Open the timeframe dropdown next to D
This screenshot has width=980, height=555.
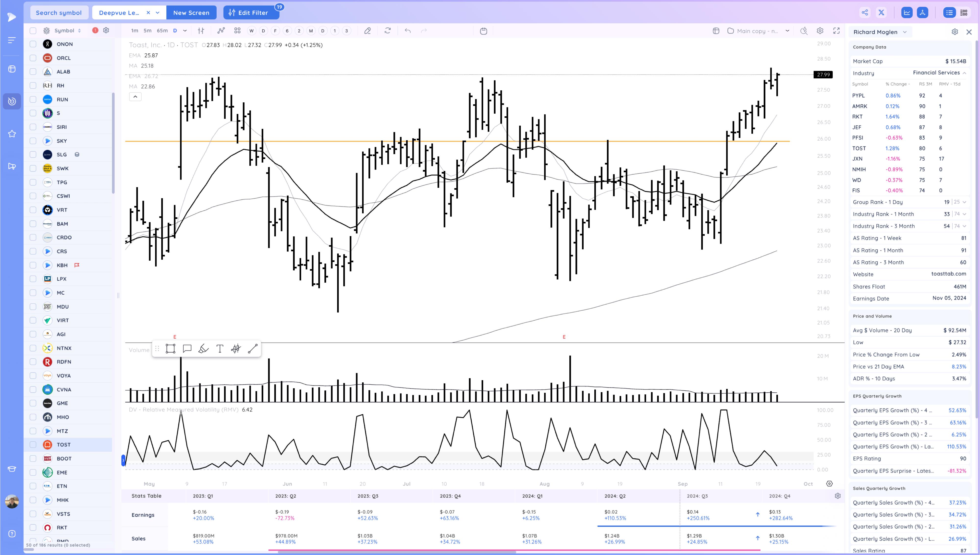pos(184,31)
